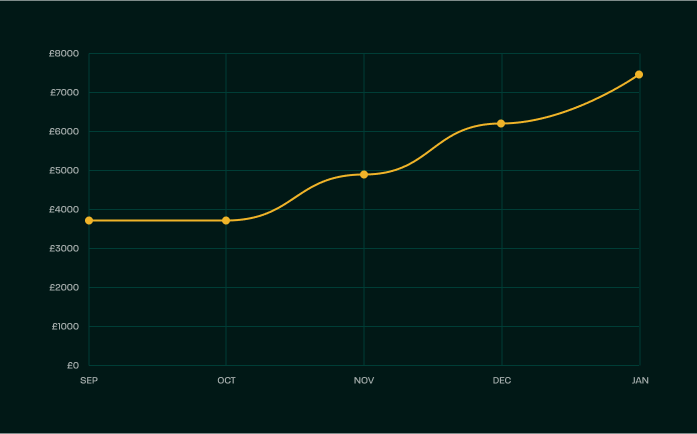697x434 pixels.
Task: Select the £6000 axis label
Action: click(x=64, y=132)
